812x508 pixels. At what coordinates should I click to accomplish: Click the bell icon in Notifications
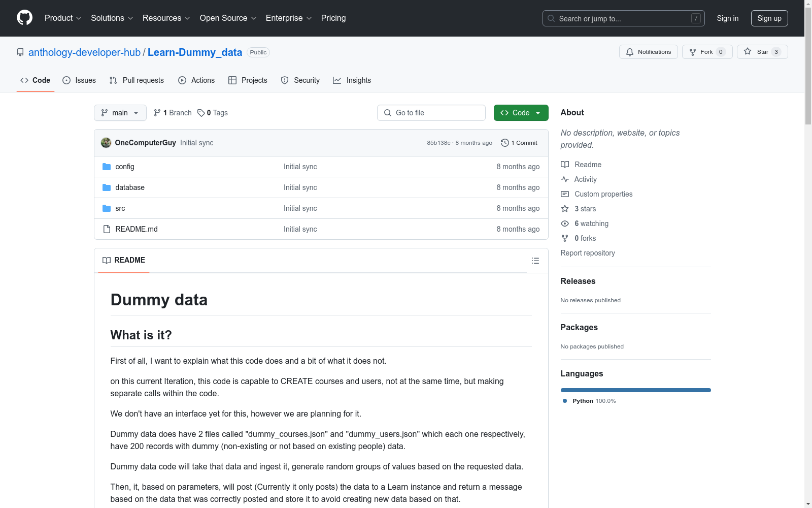pos(630,52)
